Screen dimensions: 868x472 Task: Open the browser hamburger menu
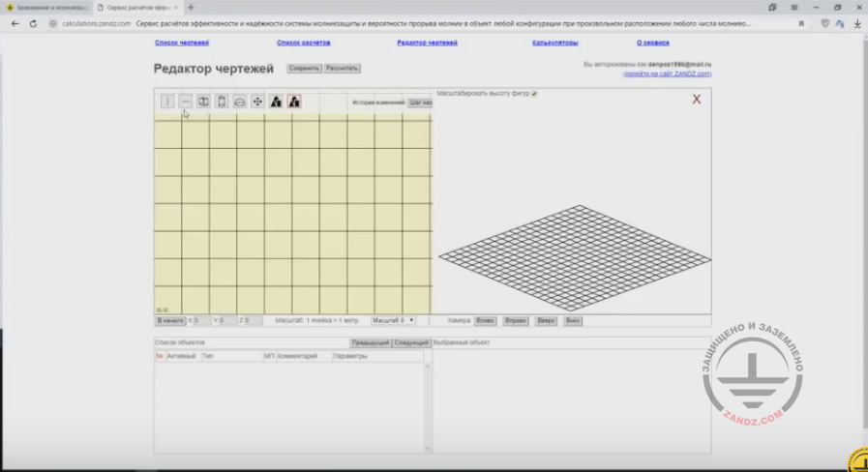(x=793, y=7)
